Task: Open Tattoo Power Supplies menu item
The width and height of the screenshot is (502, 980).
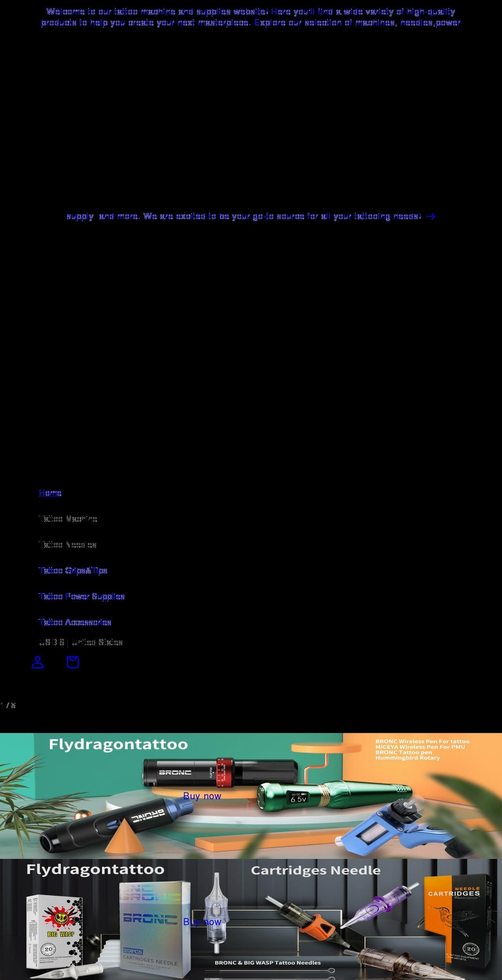Action: coord(82,596)
